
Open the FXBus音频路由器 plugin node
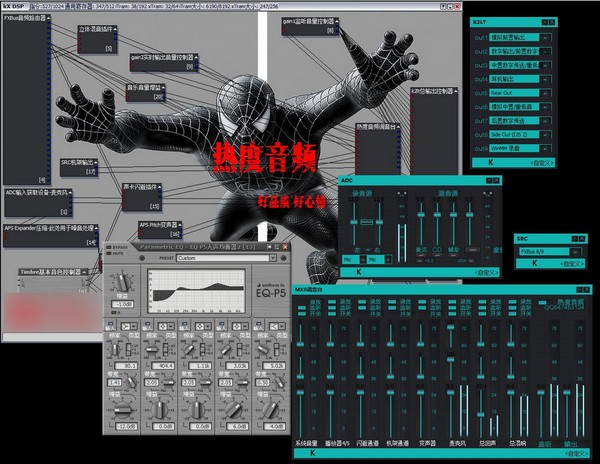[x=27, y=19]
